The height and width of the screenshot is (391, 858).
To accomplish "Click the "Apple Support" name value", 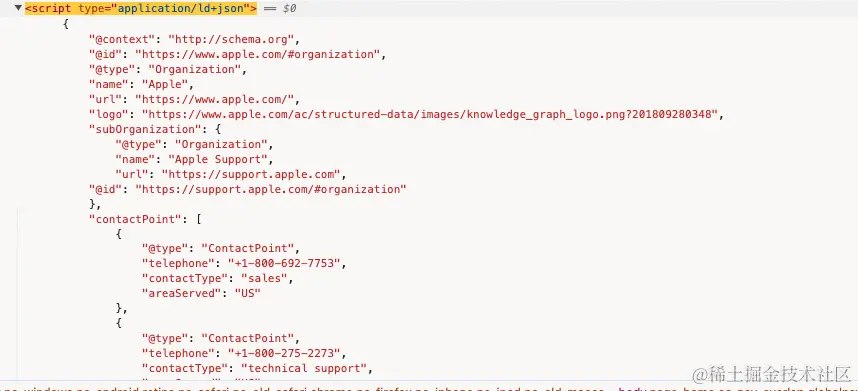I will (221, 160).
